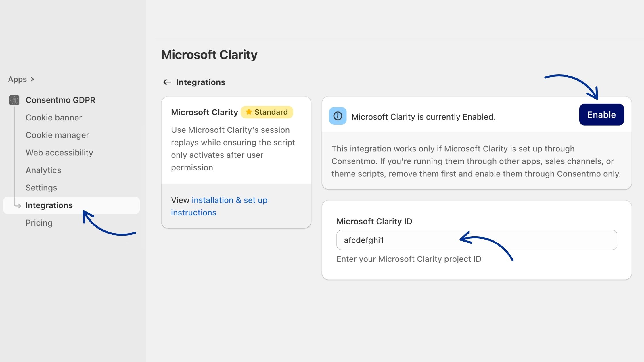Click the star icon in the Standard badge

248,112
